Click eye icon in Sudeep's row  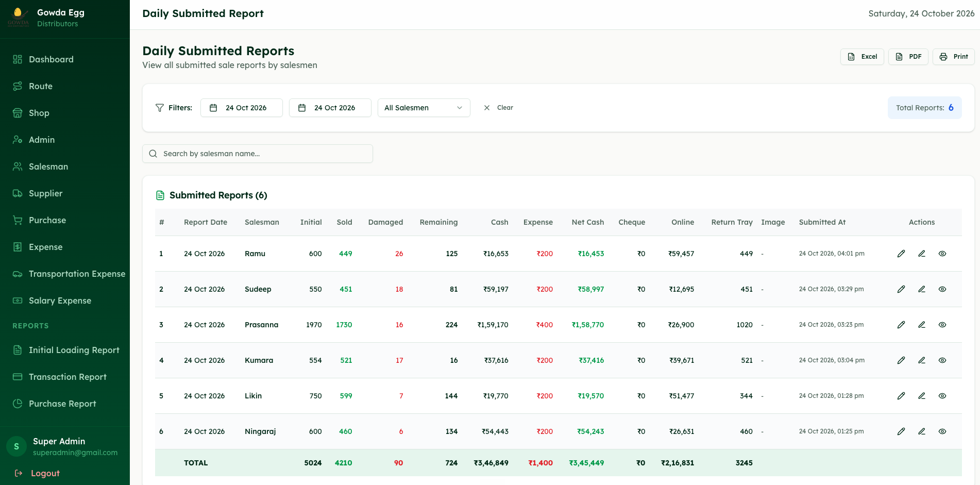[x=942, y=289]
